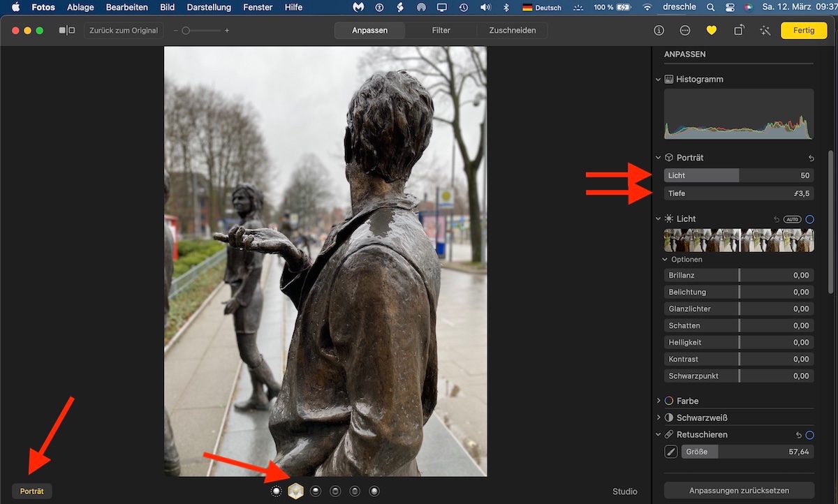Screen dimensions: 838x504
Task: Toggle the Retuschieren adjustment circle
Action: [810, 435]
